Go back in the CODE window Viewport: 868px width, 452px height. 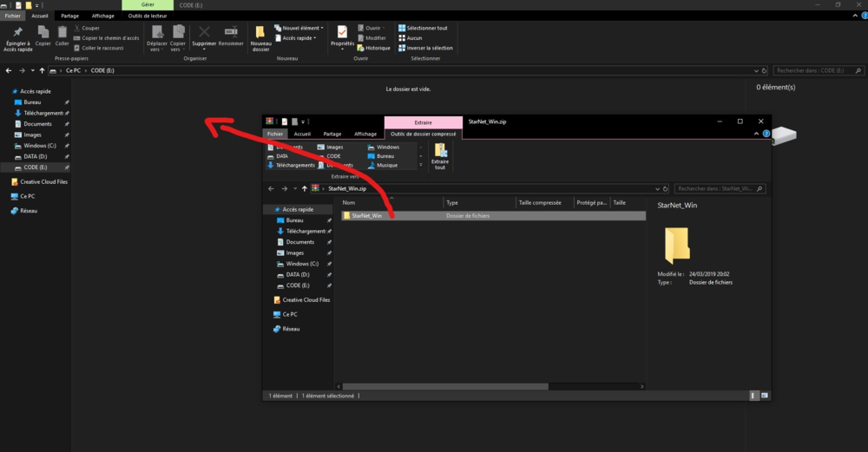pos(9,71)
